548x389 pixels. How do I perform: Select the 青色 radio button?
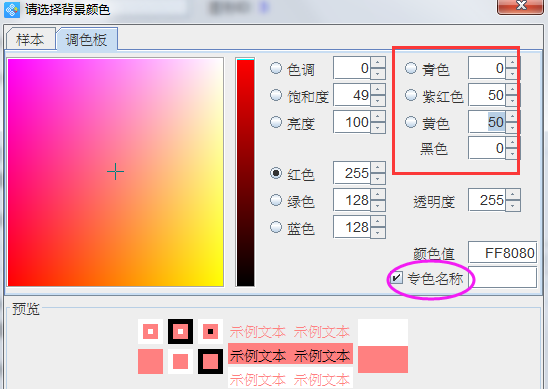coord(411,68)
